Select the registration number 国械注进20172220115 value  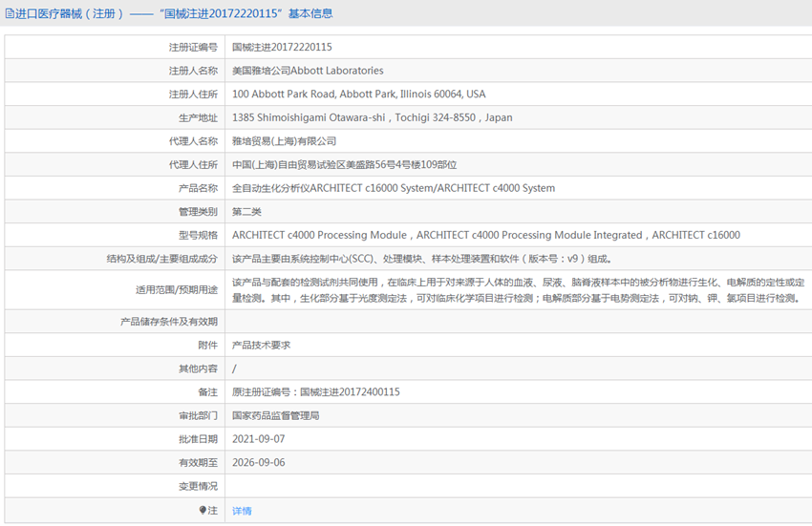coord(282,47)
